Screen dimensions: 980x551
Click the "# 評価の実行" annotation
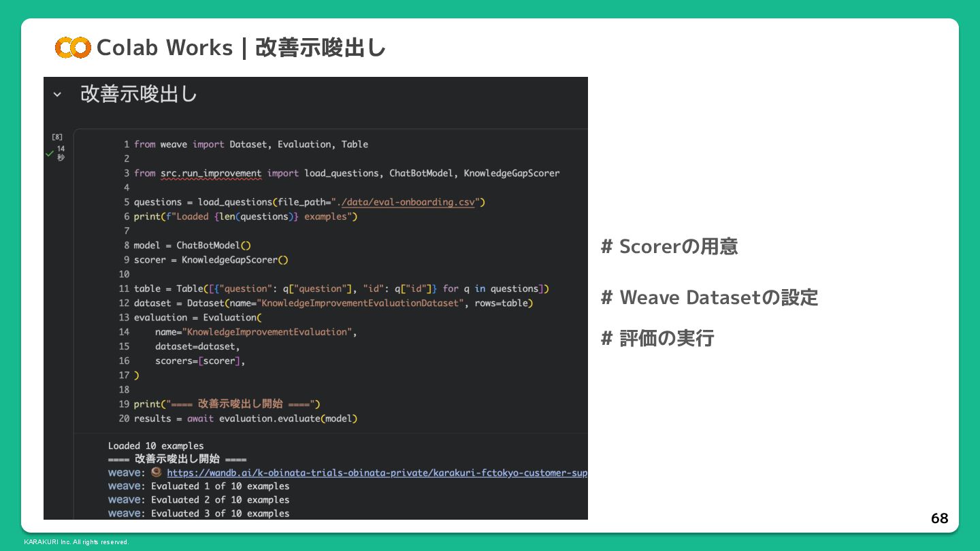coord(657,338)
